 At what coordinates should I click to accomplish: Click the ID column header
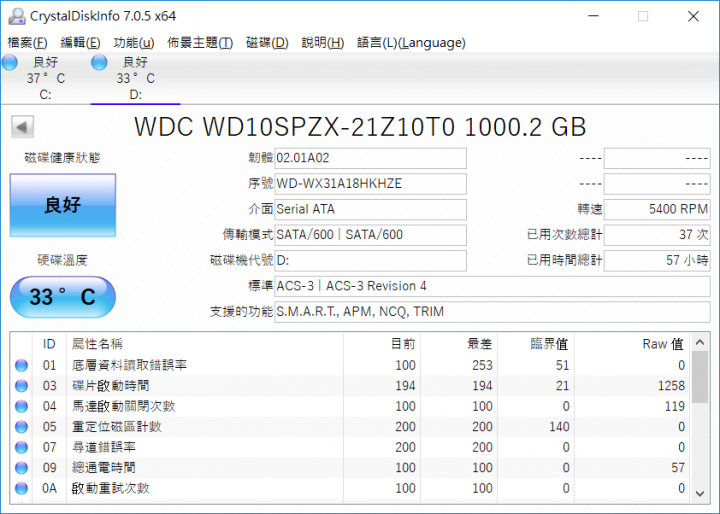(49, 344)
